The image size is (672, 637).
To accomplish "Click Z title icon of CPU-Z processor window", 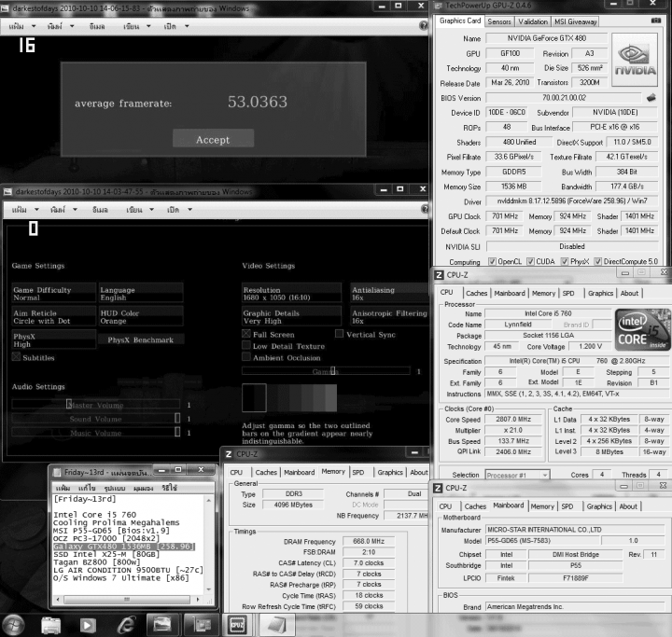I will click(439, 274).
